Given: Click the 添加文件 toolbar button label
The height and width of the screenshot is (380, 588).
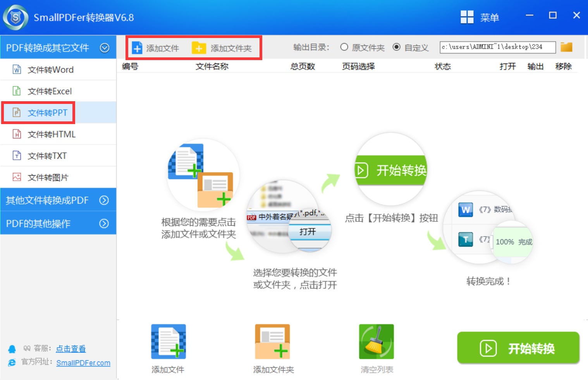Looking at the screenshot, I should (162, 48).
